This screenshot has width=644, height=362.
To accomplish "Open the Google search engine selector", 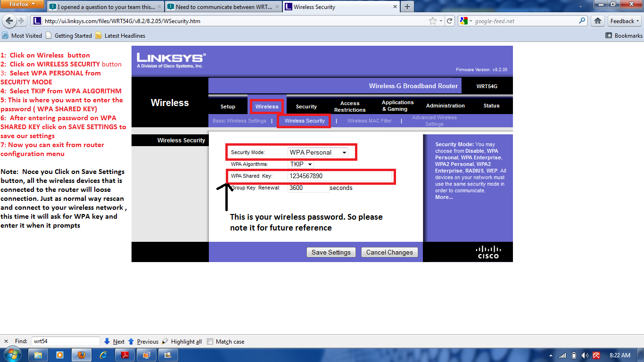I will pyautogui.click(x=466, y=21).
